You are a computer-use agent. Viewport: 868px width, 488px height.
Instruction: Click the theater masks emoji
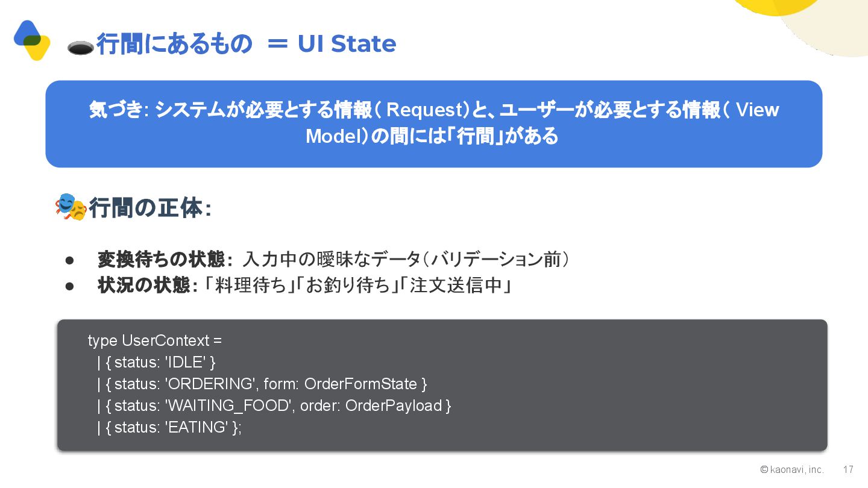pos(71,207)
